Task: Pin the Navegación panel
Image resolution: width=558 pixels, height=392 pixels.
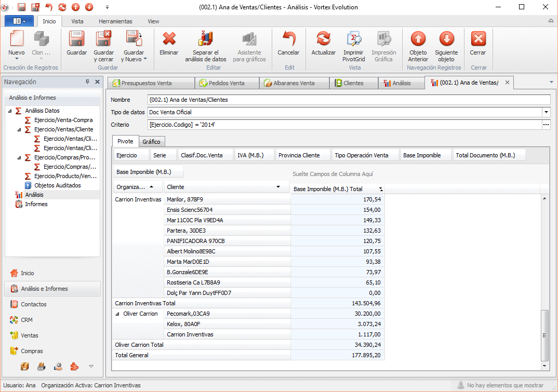Action: coord(87,82)
